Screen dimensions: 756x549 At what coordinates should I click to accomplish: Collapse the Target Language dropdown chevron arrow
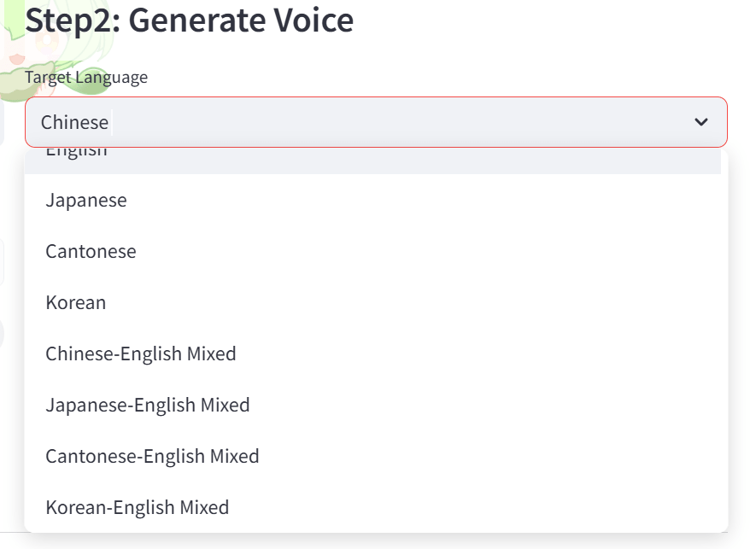701,122
